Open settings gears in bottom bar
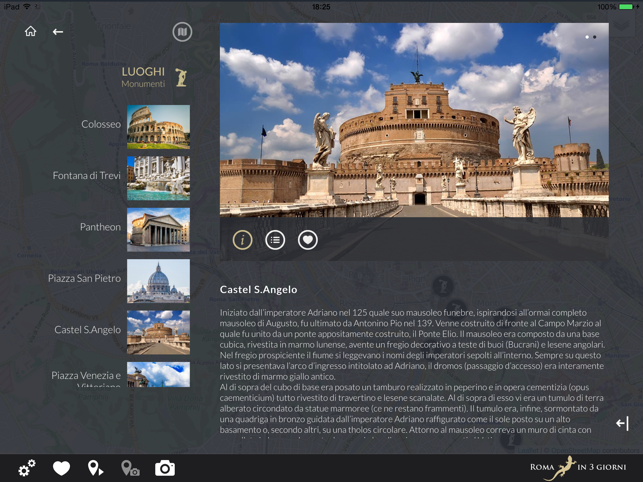Screen dimensions: 643x482 click(27, 468)
